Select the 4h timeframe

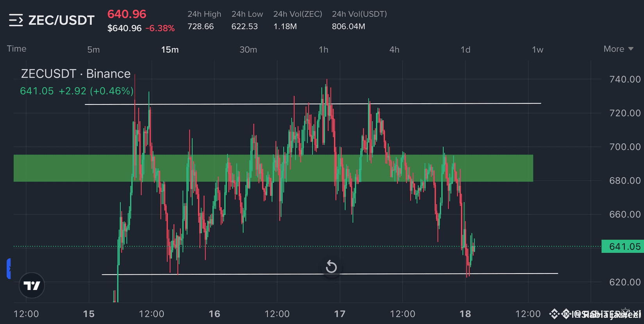click(394, 50)
